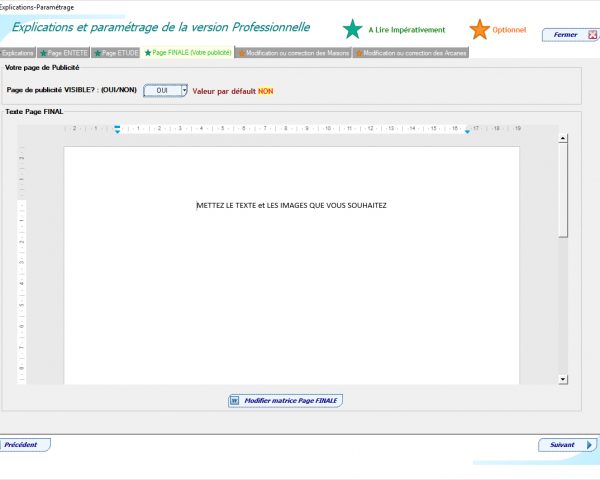Screen dimensions: 600x480
Task: Click the green A Lire Impérativement star
Action: pos(352,29)
